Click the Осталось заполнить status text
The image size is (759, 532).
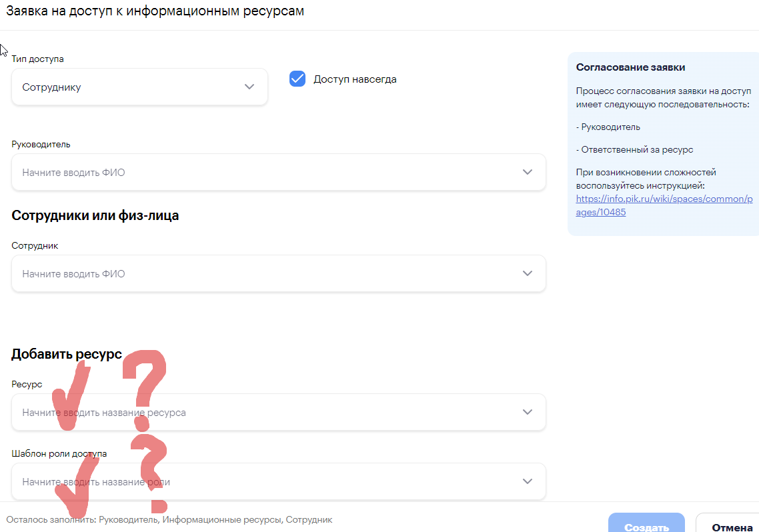(x=169, y=519)
